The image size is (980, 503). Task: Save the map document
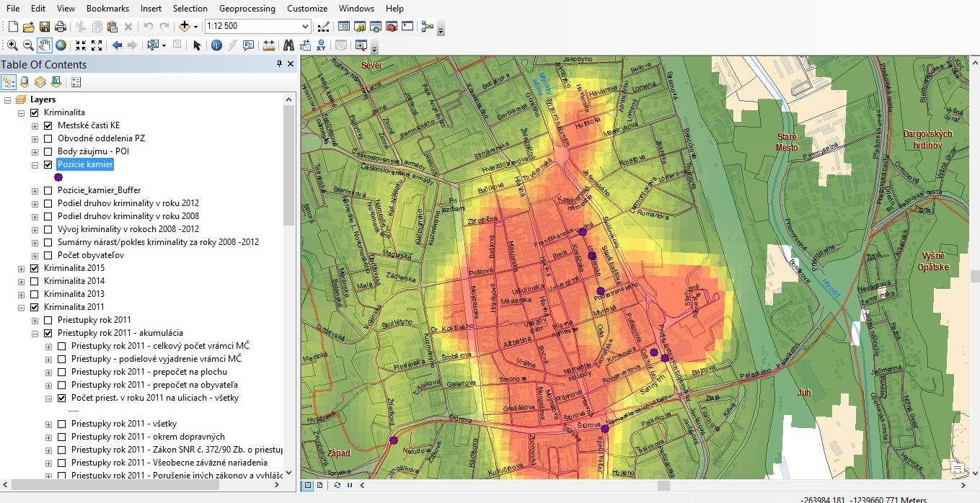[44, 27]
